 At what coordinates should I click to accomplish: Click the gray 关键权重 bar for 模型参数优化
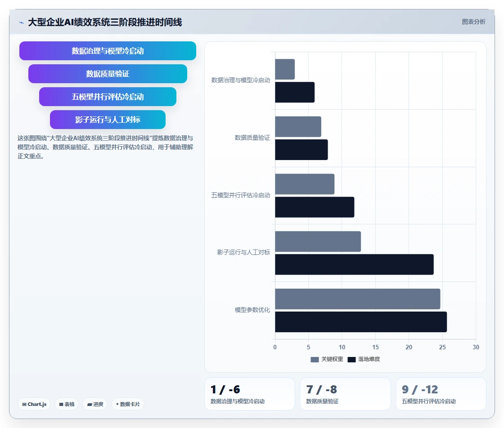click(x=358, y=299)
